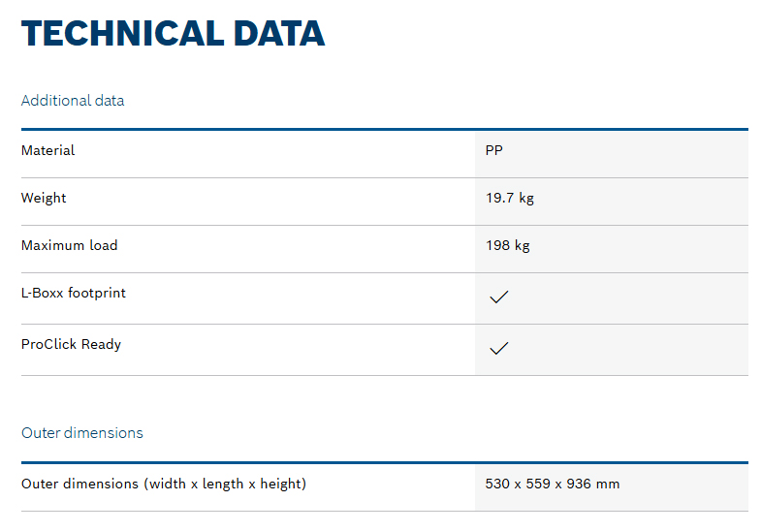
Task: Click the Outer dimensions (width x length x height) label
Action: (164, 484)
